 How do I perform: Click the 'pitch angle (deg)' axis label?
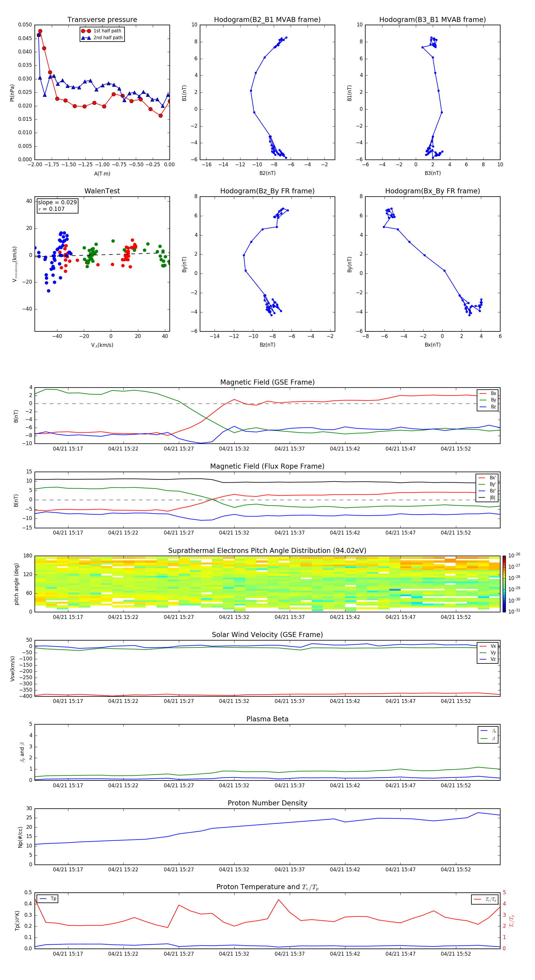point(16,584)
